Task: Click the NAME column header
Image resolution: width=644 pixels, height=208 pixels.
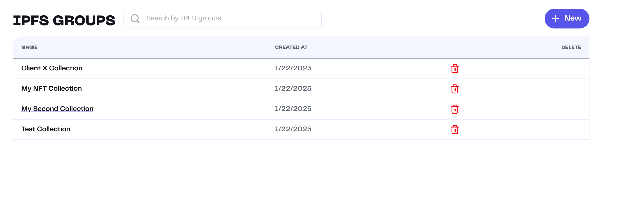Action: tap(29, 47)
